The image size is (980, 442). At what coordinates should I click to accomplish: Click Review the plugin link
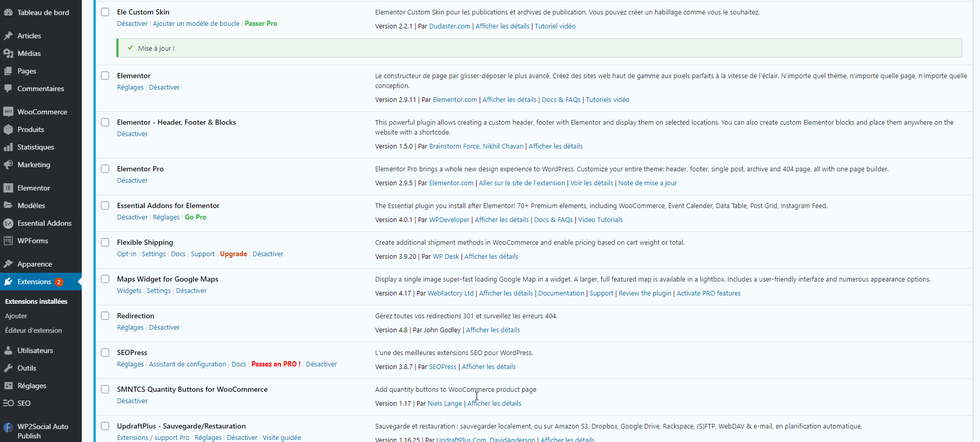point(645,293)
